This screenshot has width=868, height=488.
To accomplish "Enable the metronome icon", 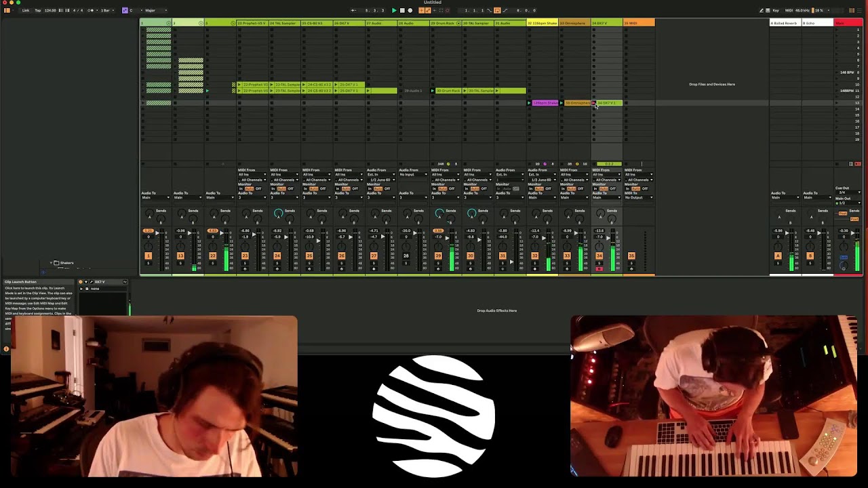I will coord(89,10).
